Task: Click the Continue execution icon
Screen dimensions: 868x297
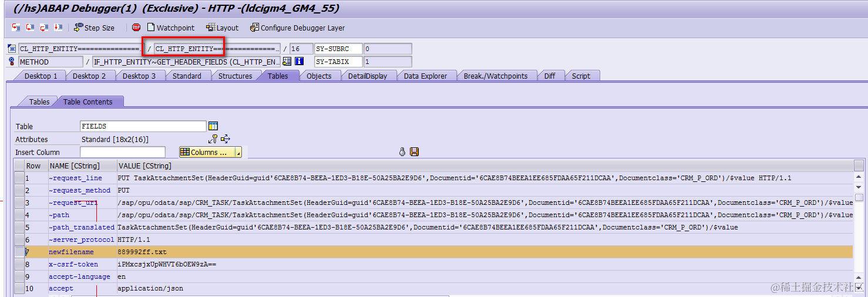Action: (59, 28)
